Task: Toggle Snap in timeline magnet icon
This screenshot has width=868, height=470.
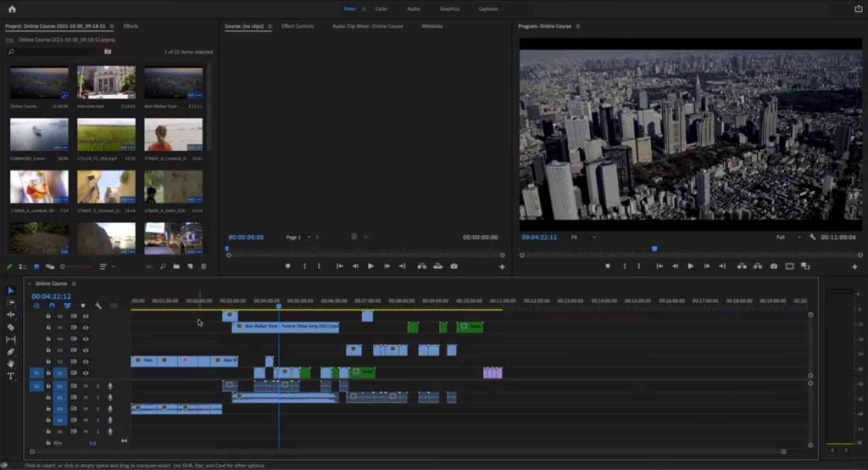Action: (x=52, y=305)
